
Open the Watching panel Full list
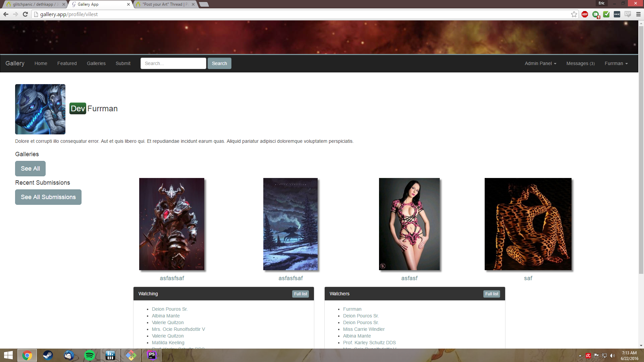[301, 294]
